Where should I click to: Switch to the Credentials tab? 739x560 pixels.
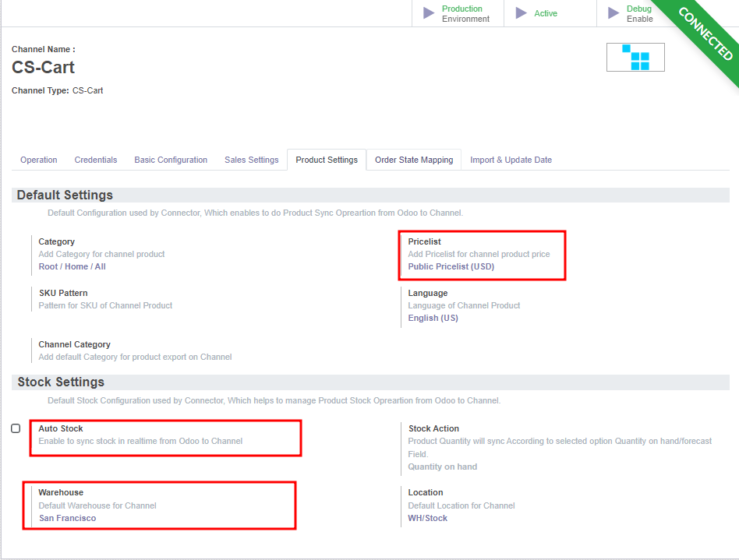click(96, 160)
